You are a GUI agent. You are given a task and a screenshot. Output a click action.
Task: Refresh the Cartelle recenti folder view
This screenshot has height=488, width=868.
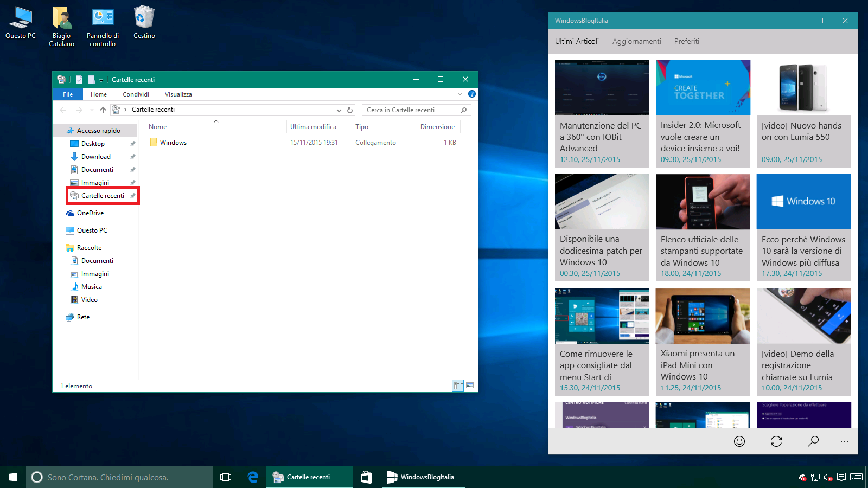[350, 110]
